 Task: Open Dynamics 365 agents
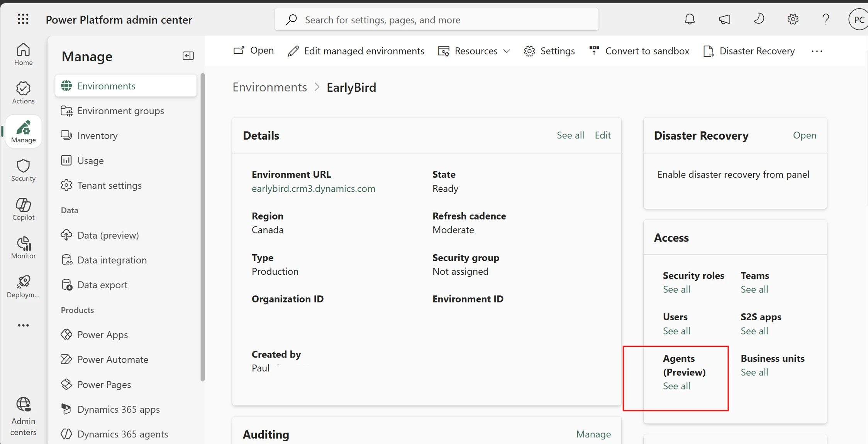click(x=126, y=434)
